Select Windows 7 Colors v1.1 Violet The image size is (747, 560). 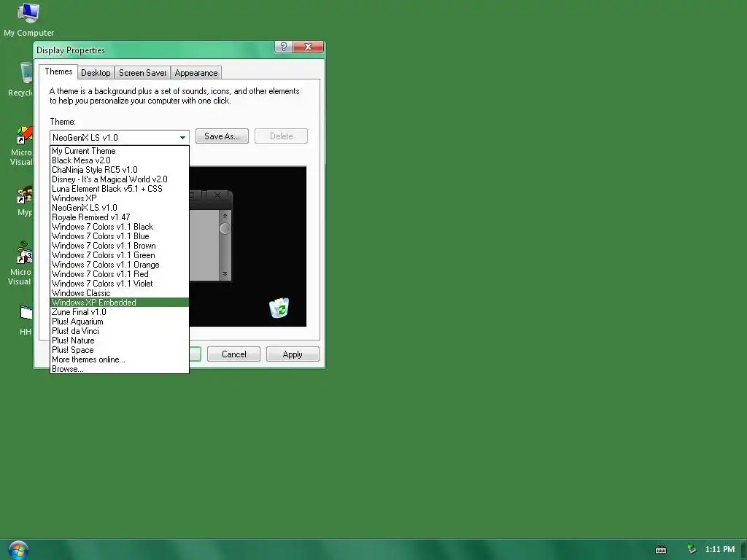[x=120, y=284]
